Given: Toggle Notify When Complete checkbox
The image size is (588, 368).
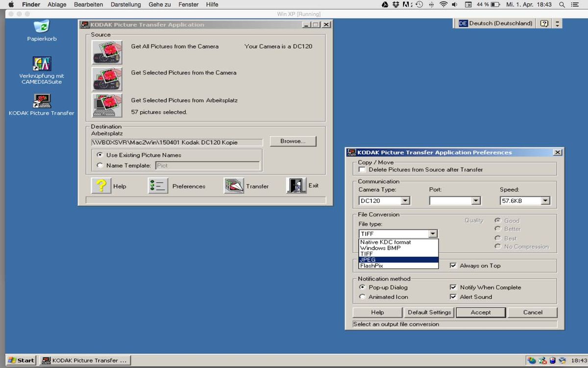Looking at the screenshot, I should (x=453, y=287).
